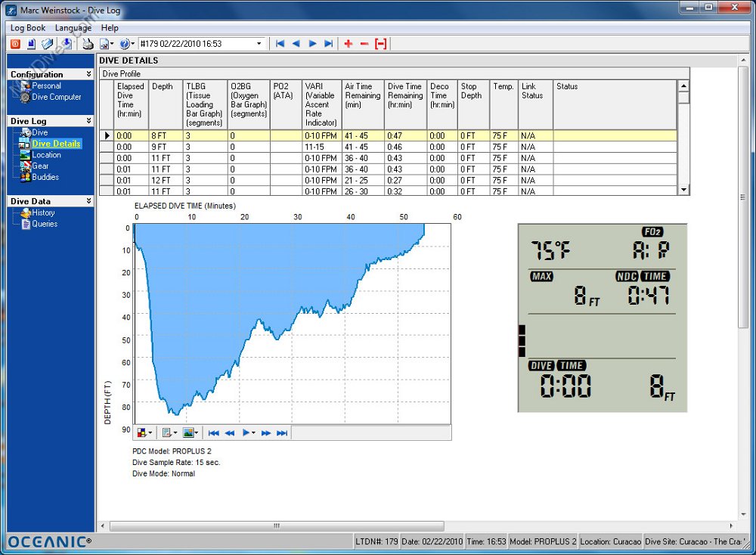The image size is (756, 555).
Task: Open Gear in the Dive Log tree
Action: coord(40,166)
